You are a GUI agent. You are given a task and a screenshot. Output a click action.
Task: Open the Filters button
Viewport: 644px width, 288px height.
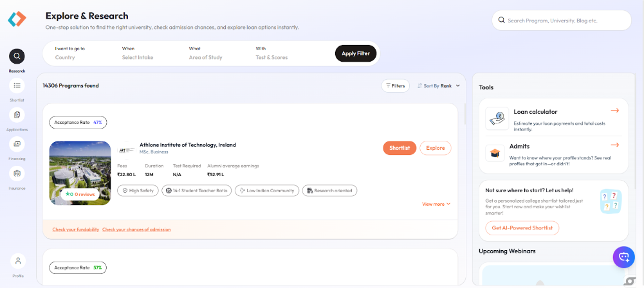pos(395,85)
